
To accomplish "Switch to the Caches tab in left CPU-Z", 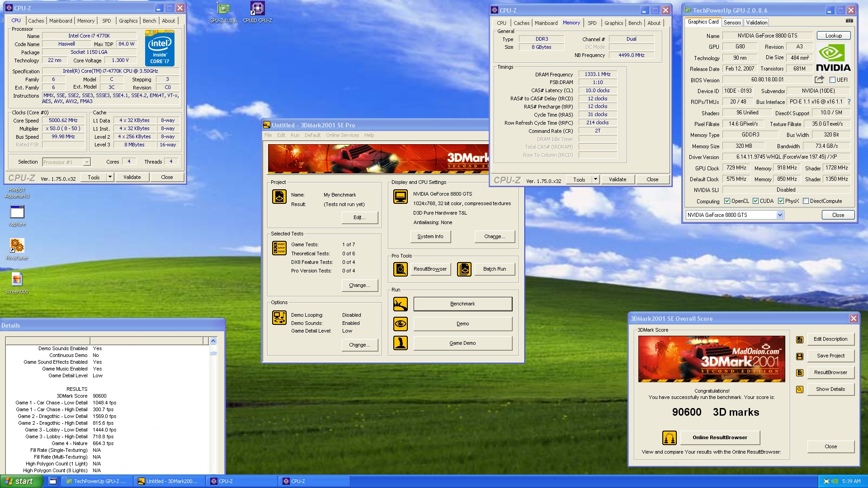I will point(36,21).
